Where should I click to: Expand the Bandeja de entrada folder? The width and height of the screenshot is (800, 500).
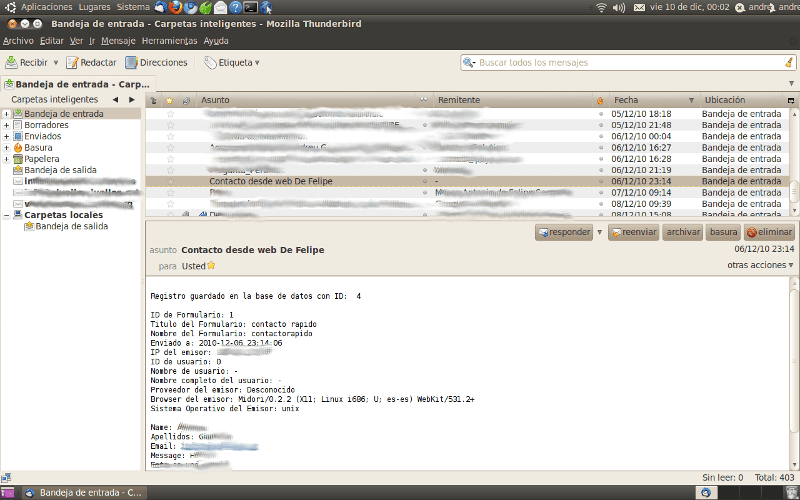pos(6,114)
